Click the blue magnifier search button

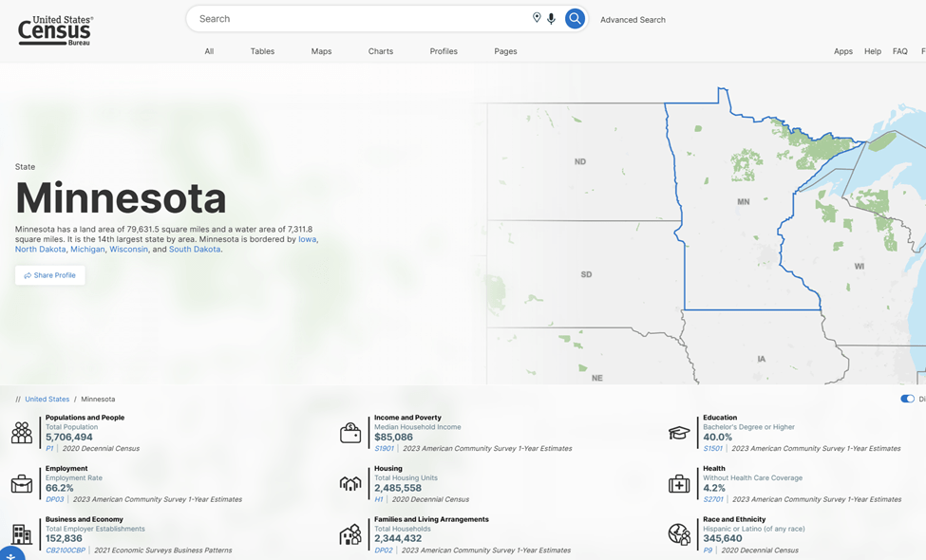[x=575, y=19]
